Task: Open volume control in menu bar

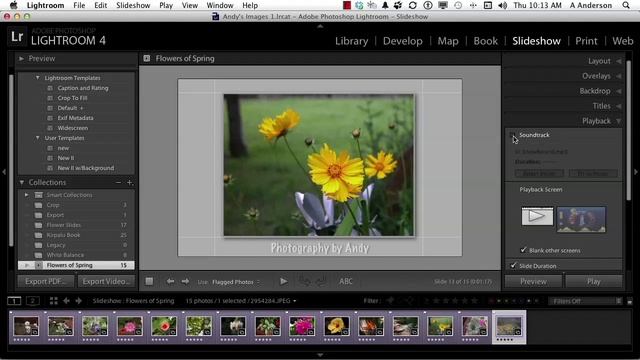Action: tap(502, 5)
